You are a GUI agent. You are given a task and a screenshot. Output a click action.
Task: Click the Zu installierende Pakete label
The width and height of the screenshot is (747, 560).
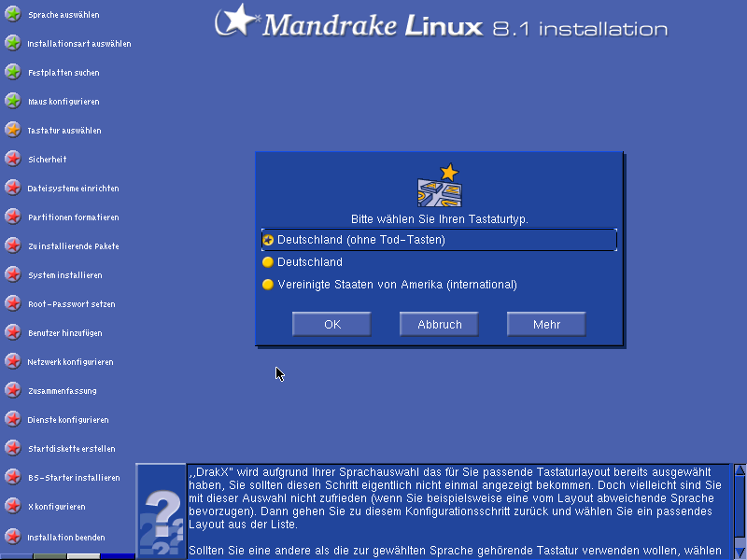[x=74, y=246]
